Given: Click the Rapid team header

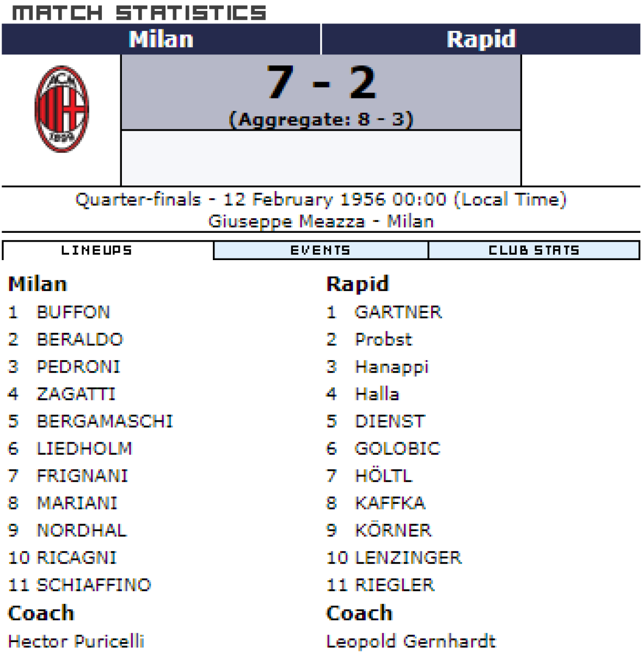Looking at the screenshot, I should [x=481, y=39].
